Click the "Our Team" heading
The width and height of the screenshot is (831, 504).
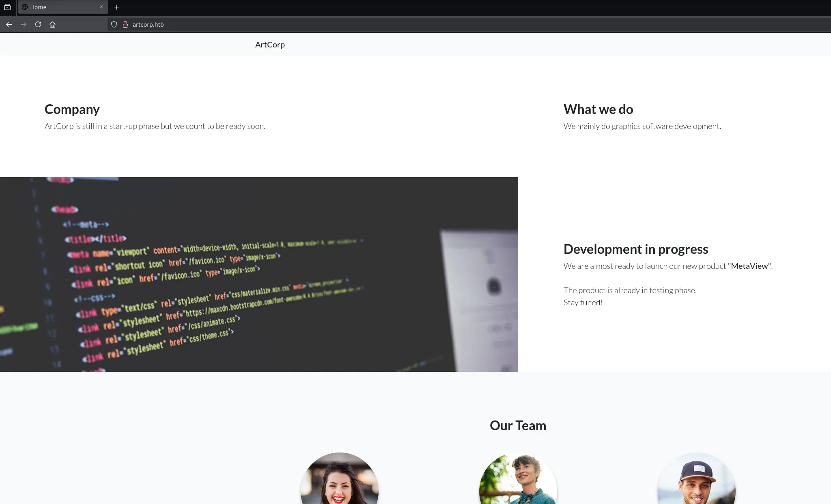518,425
